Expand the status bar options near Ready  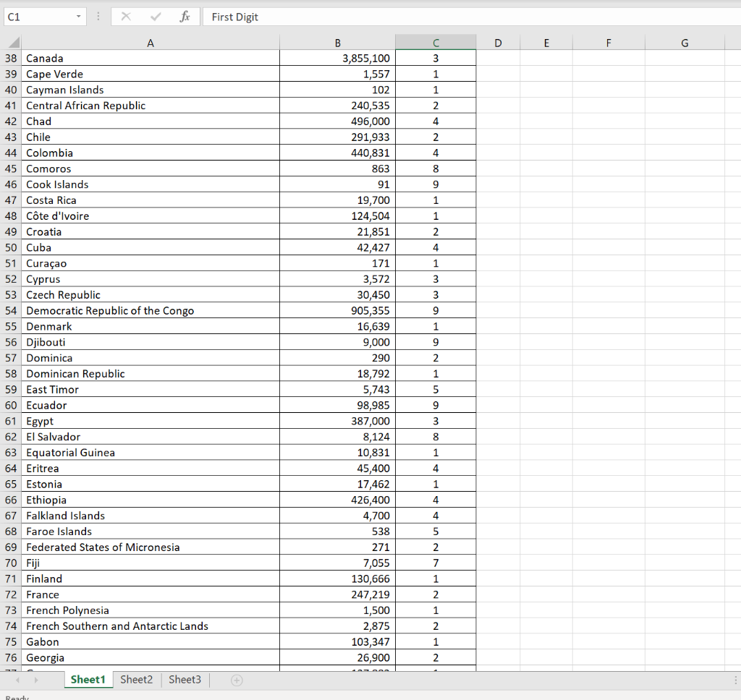click(x=17, y=696)
